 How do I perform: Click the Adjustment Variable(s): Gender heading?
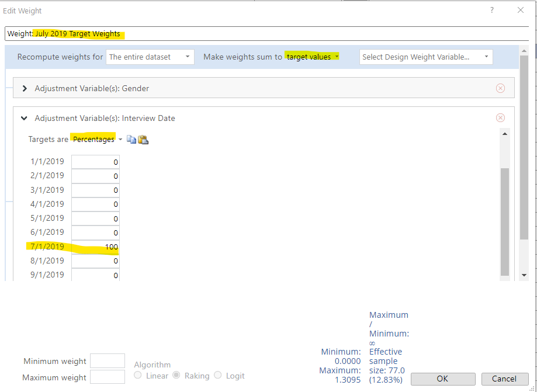(92, 88)
